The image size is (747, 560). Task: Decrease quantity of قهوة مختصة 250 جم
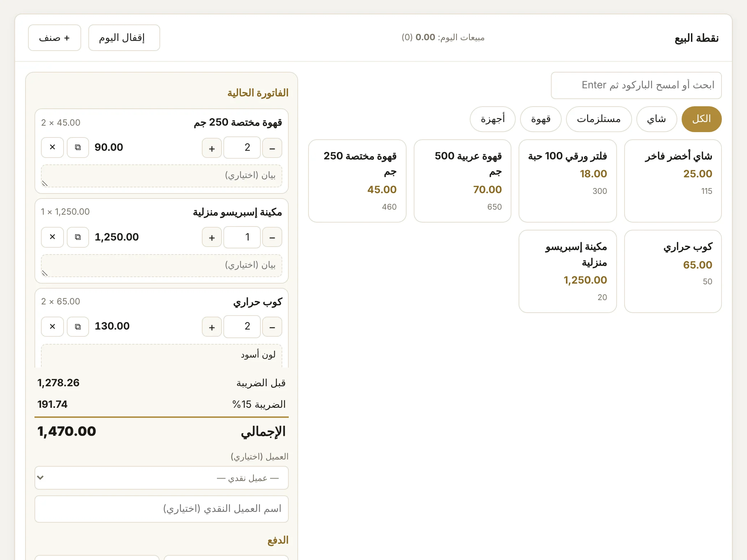[272, 148]
